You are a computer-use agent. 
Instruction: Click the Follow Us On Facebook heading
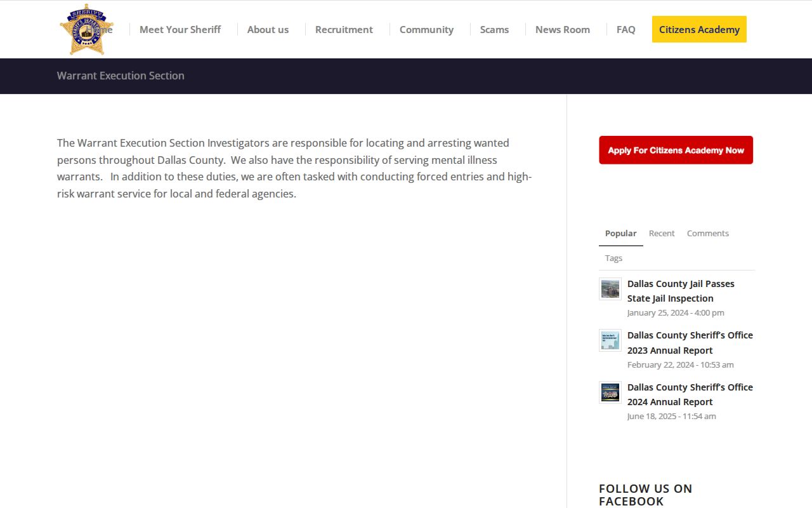pos(646,495)
